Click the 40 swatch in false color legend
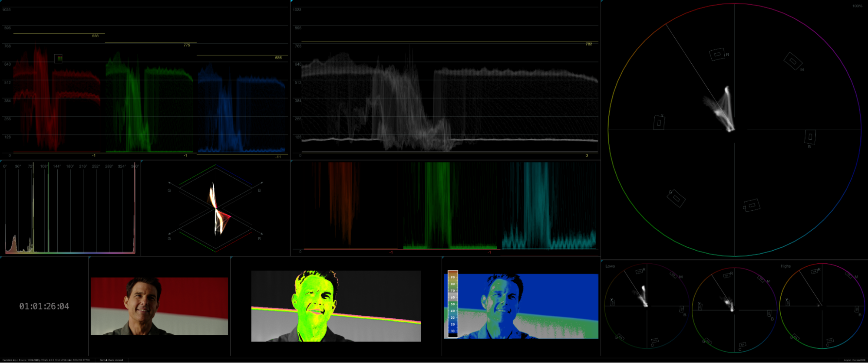The image size is (868, 363). [x=452, y=311]
